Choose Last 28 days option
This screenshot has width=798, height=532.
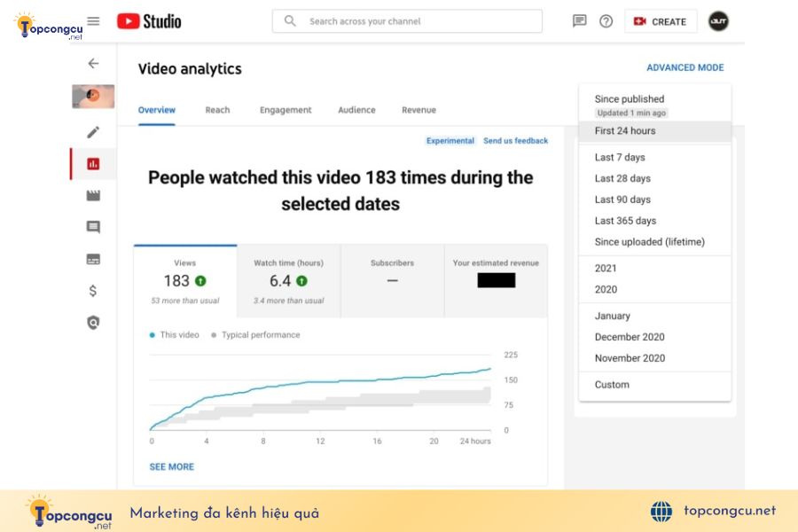click(x=655, y=179)
